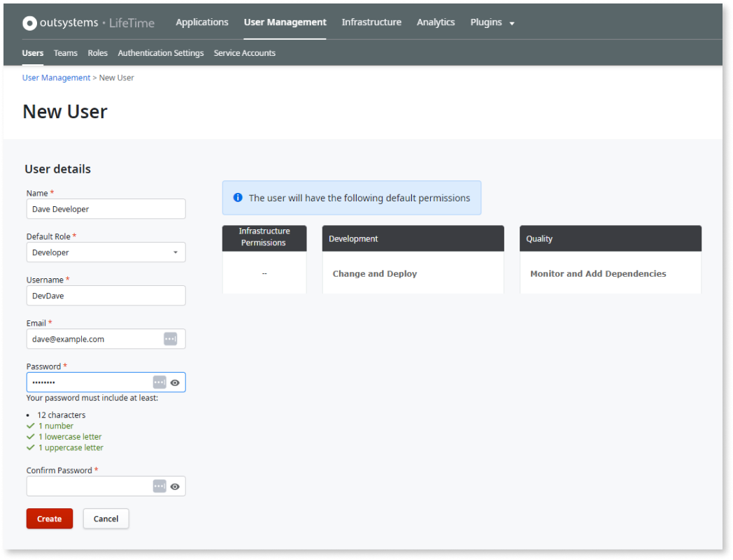
Task: Click inside the Name input field
Action: pos(106,208)
